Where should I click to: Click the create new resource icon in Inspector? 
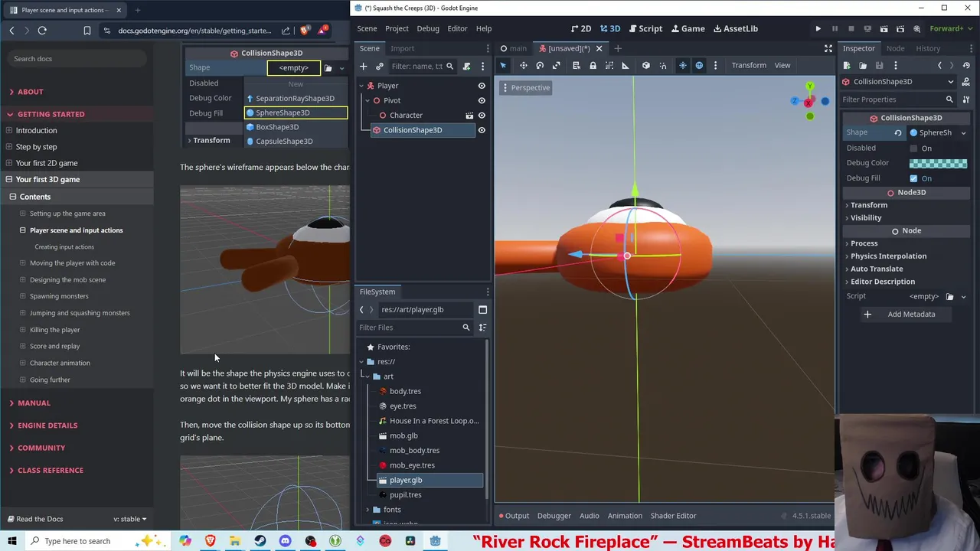(848, 66)
